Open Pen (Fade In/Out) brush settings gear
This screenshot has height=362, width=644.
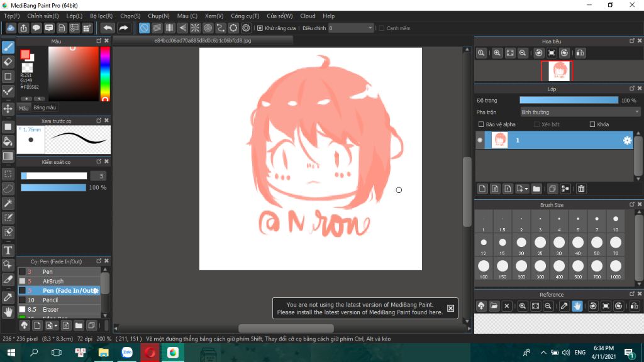coord(96,290)
